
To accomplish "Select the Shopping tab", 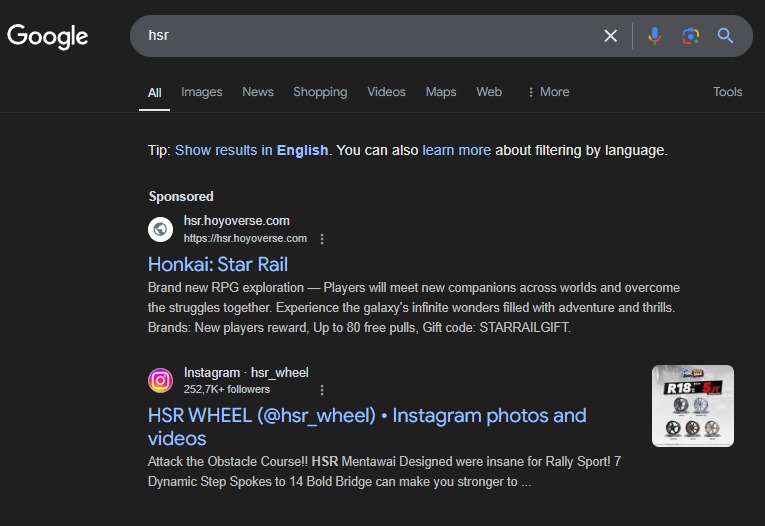I will point(320,92).
